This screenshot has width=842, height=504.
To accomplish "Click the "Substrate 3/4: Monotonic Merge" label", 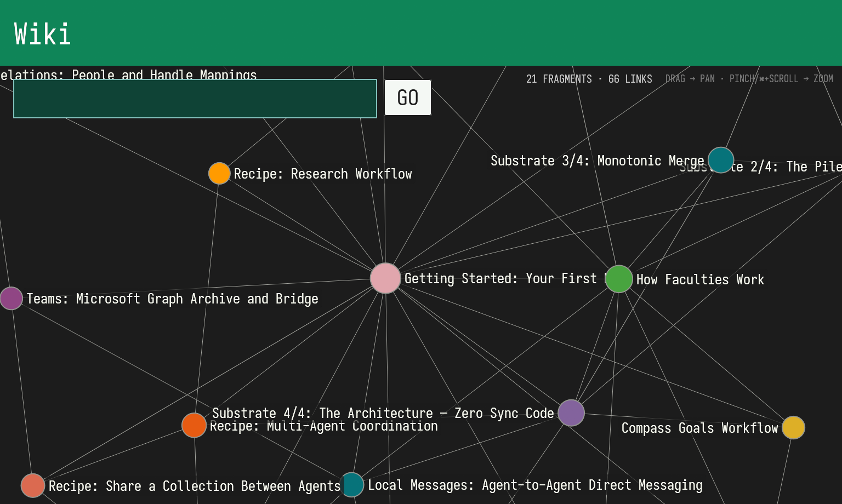I will [598, 161].
